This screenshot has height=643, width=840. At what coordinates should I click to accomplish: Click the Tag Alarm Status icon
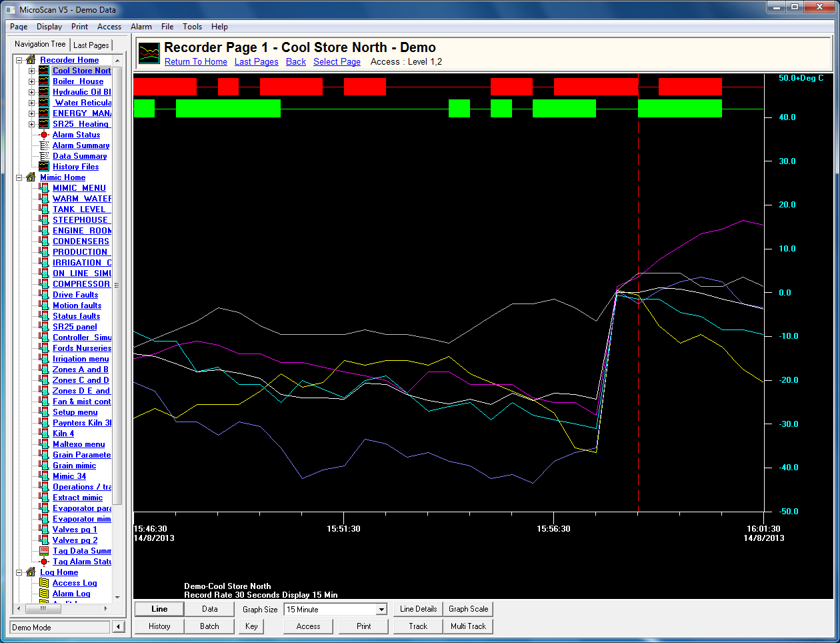coord(44,562)
